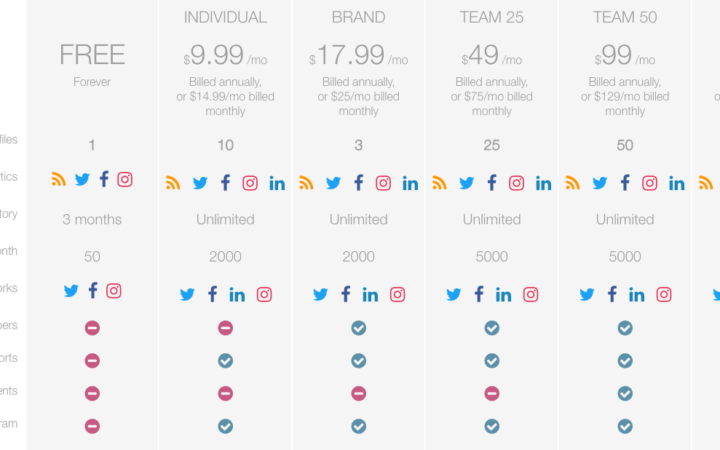Click the first red minus icon under FREE
This screenshot has width=720, height=450.
coord(92,328)
